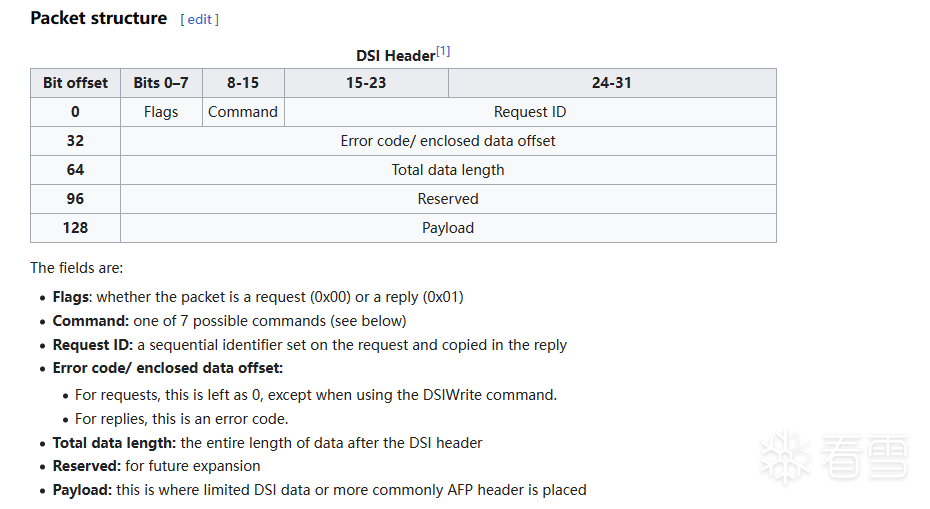Click the Total data length table cell
The image size is (930, 509).
[x=448, y=170]
